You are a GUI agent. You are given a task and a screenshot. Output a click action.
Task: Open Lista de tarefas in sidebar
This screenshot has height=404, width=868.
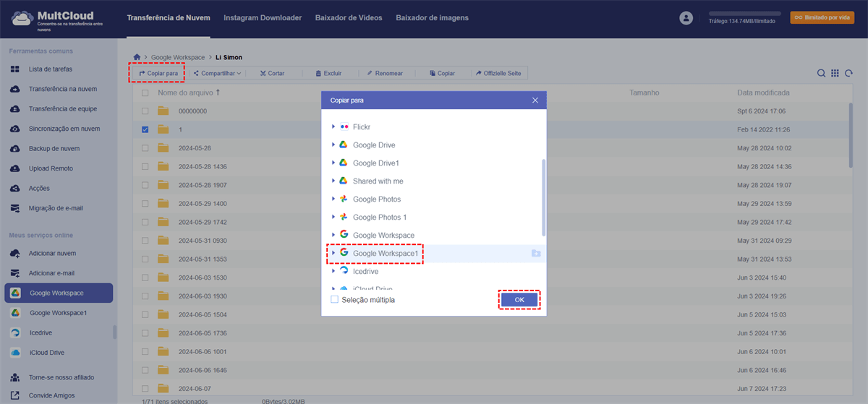(x=51, y=69)
